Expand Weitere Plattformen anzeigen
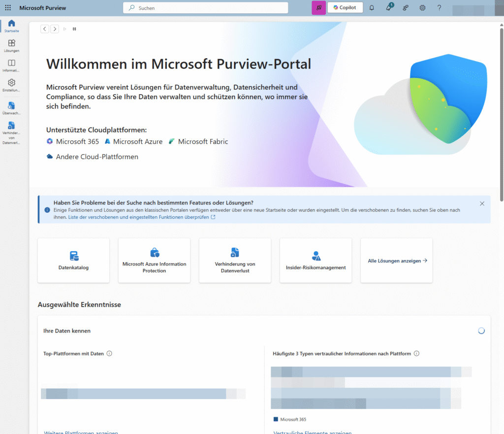 81,432
